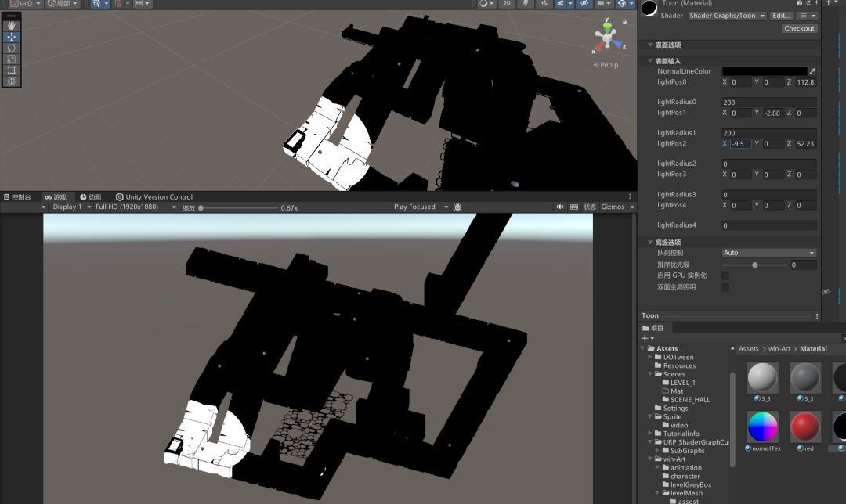Enable 启用 GPU 实例化 checkbox

(x=725, y=275)
